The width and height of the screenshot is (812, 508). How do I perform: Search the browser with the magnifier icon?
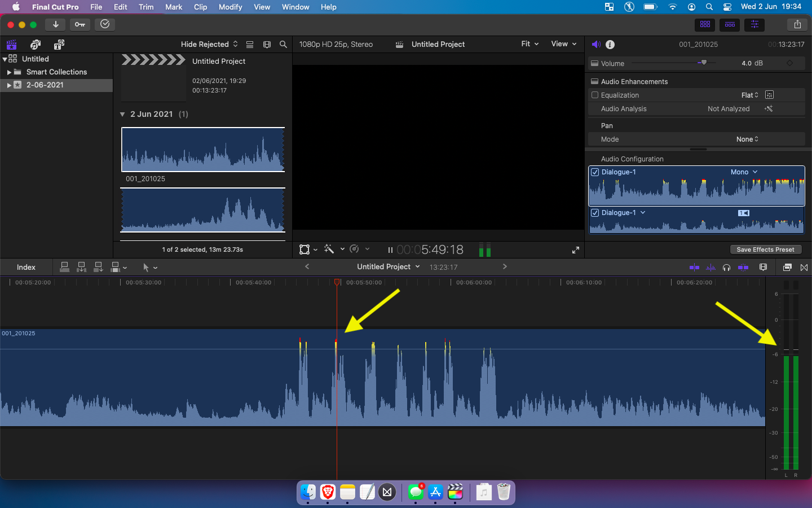click(283, 44)
